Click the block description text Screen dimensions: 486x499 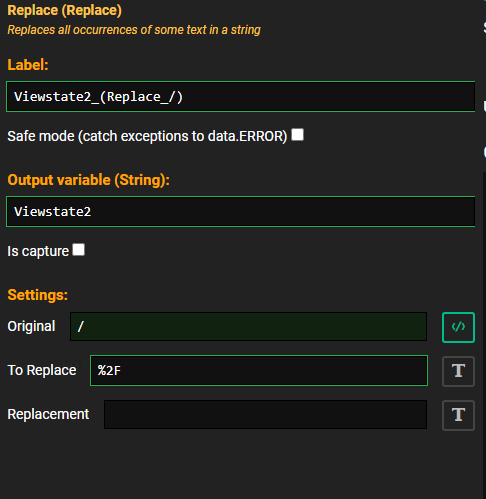pos(134,30)
